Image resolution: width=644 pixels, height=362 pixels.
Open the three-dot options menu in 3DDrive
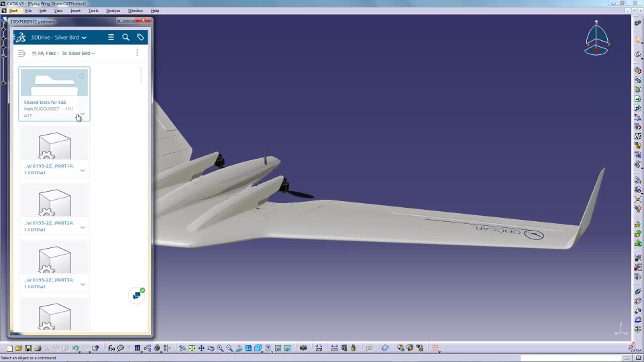tap(137, 52)
